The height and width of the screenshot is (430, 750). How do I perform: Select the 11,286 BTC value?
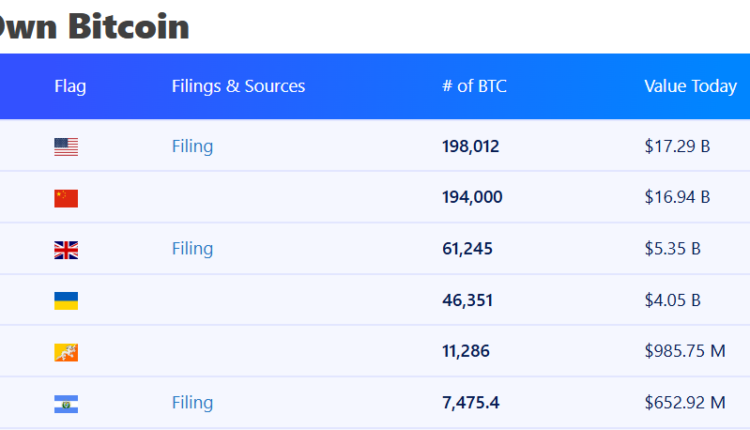pyautogui.click(x=466, y=352)
